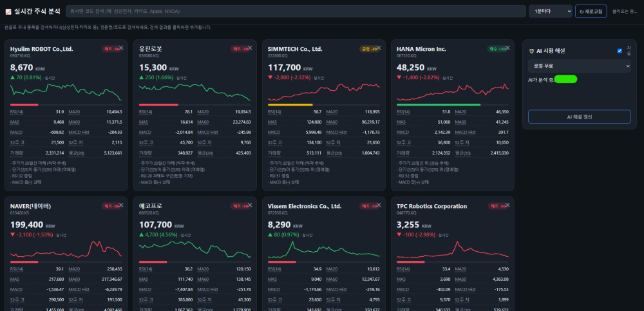Click the Hyulim ROBOT price chart
The image size is (644, 311).
(x=66, y=92)
